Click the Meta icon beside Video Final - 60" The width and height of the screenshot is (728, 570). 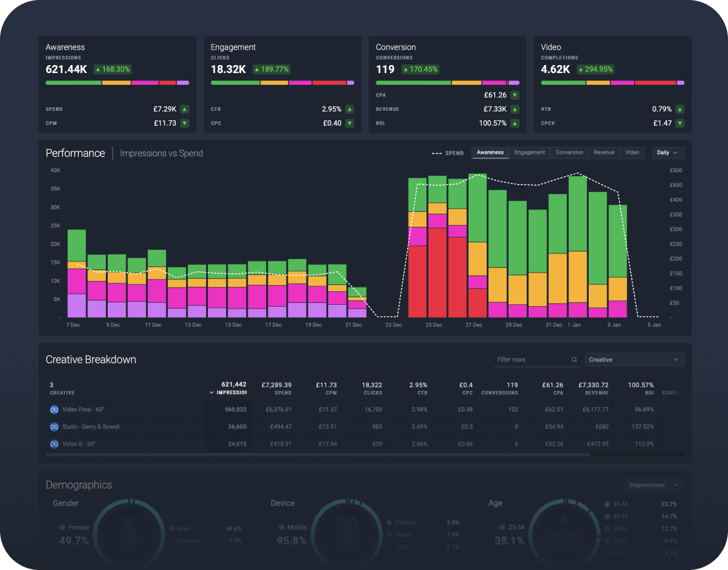pyautogui.click(x=54, y=410)
